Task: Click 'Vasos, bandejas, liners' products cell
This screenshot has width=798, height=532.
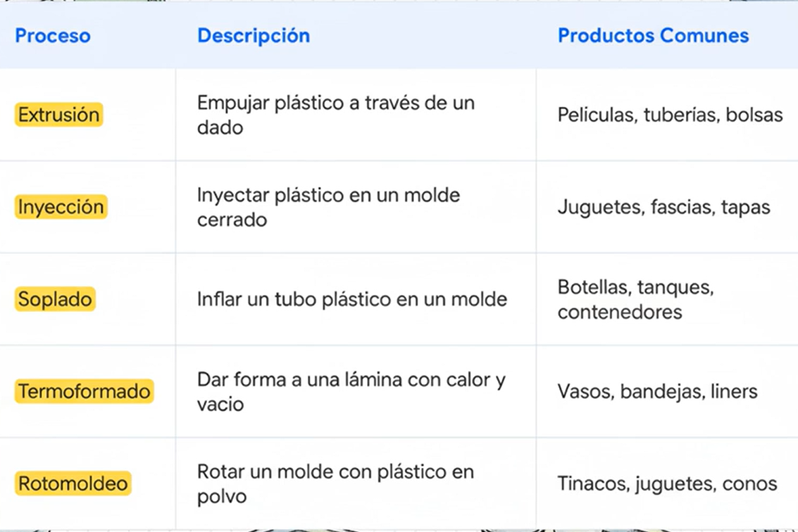Action: click(657, 391)
